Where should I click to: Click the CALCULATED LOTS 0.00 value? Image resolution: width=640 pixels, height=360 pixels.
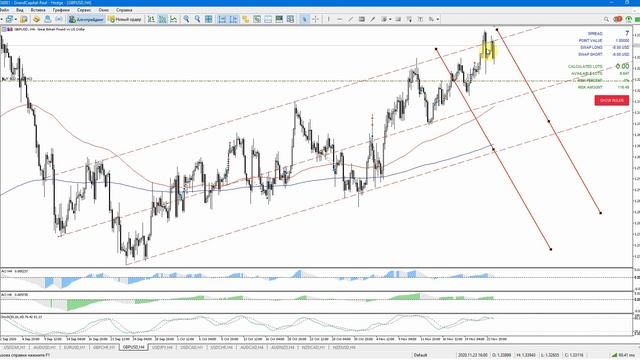622,66
